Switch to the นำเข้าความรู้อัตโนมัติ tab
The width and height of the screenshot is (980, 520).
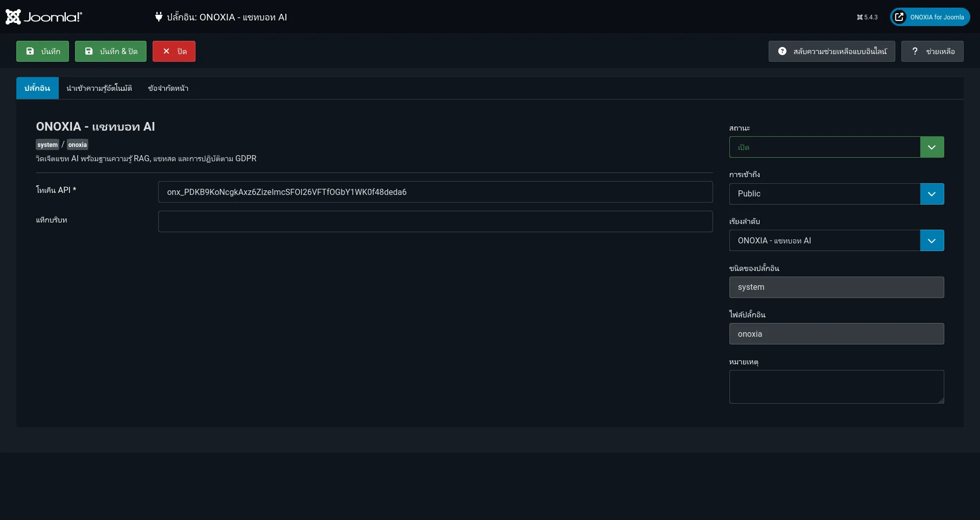pos(99,88)
